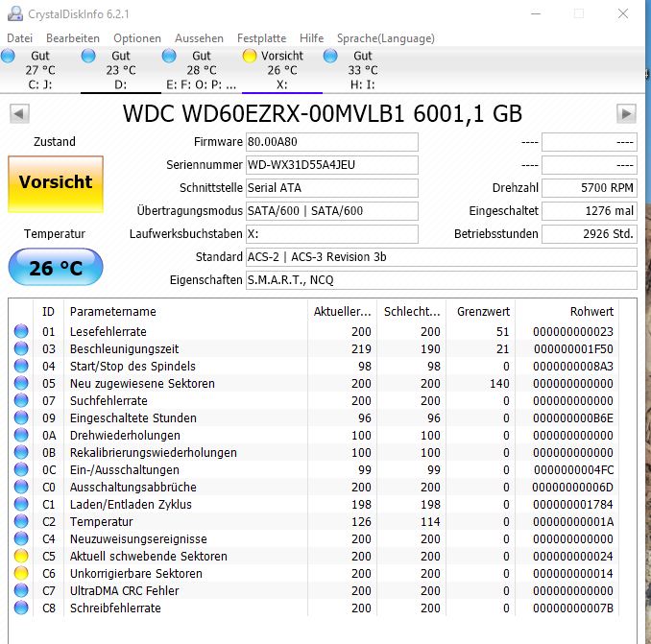Click status icon for Start/Stop des Spindels
651x644 pixels.
(21, 366)
